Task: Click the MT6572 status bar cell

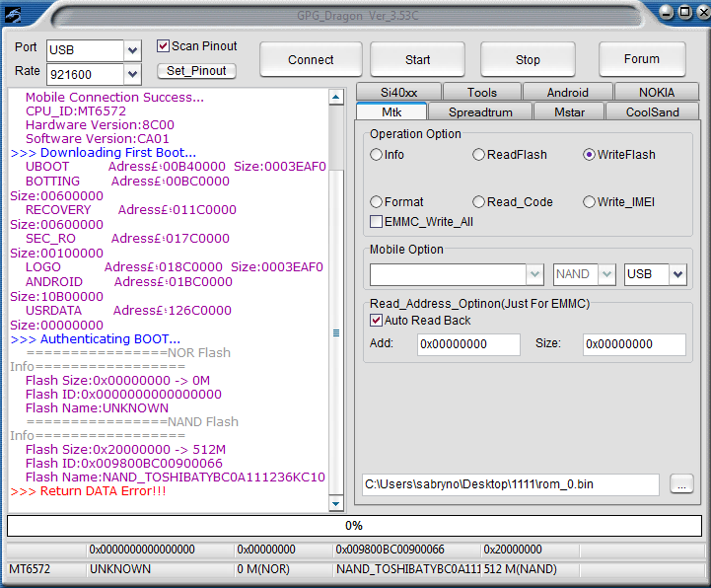Action: coord(46,569)
